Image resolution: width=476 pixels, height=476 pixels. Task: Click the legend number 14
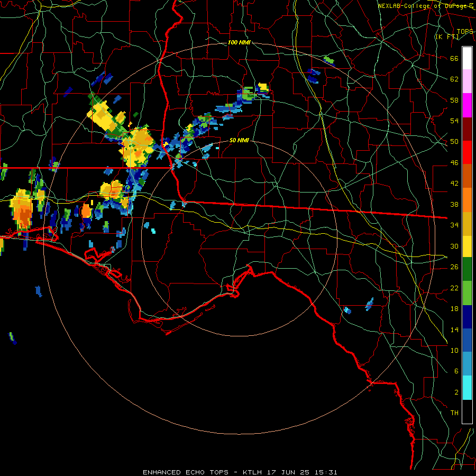[x=454, y=329]
